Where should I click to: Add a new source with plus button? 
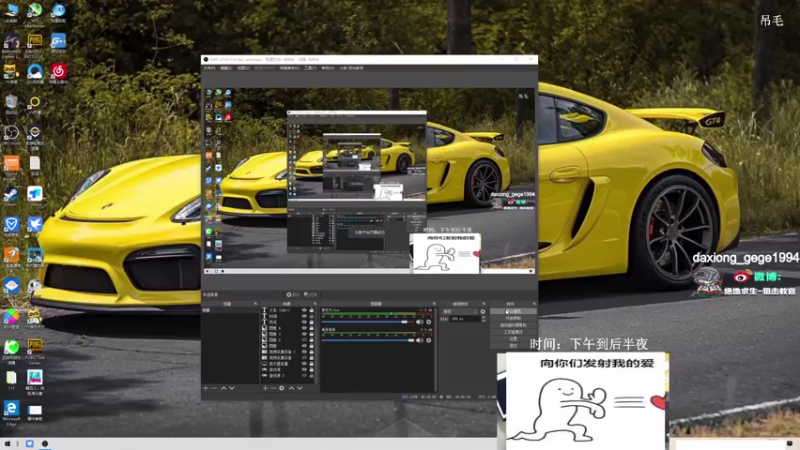pos(265,388)
